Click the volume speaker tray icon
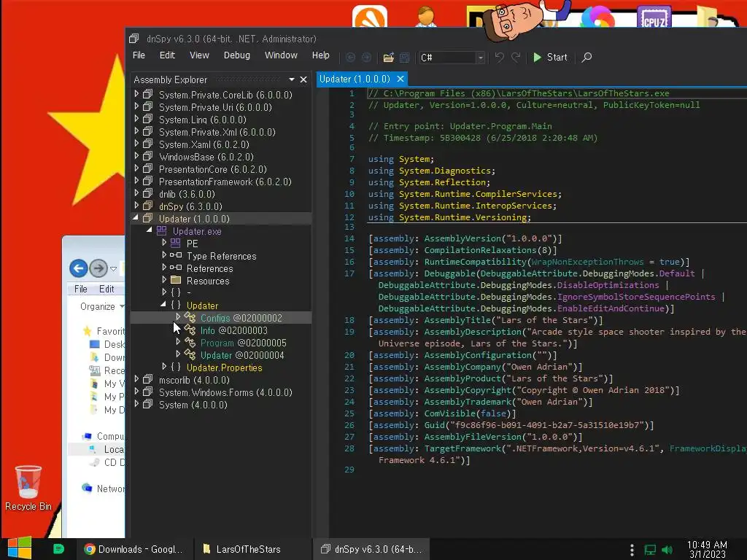 click(x=667, y=550)
